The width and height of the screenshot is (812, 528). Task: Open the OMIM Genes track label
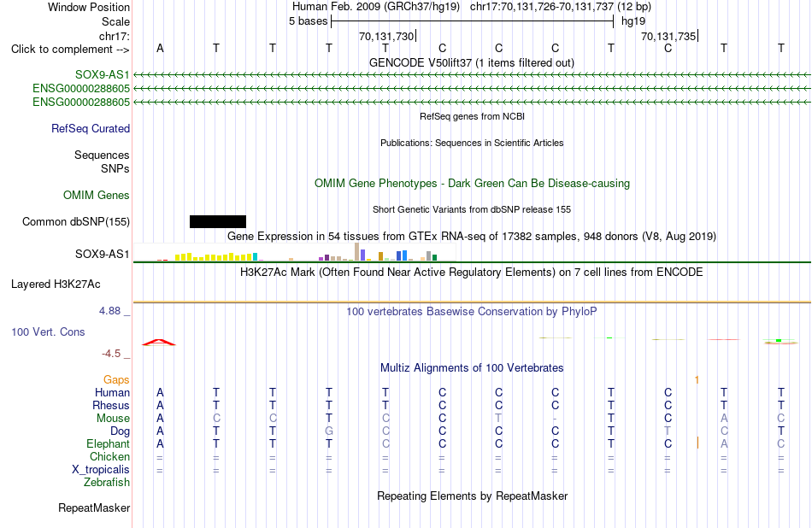tap(97, 195)
